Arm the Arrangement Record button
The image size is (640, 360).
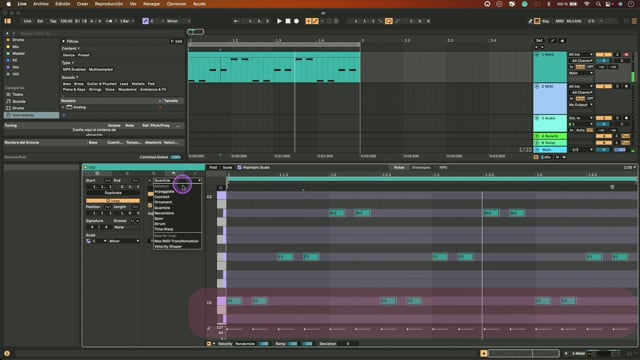tap(296, 21)
